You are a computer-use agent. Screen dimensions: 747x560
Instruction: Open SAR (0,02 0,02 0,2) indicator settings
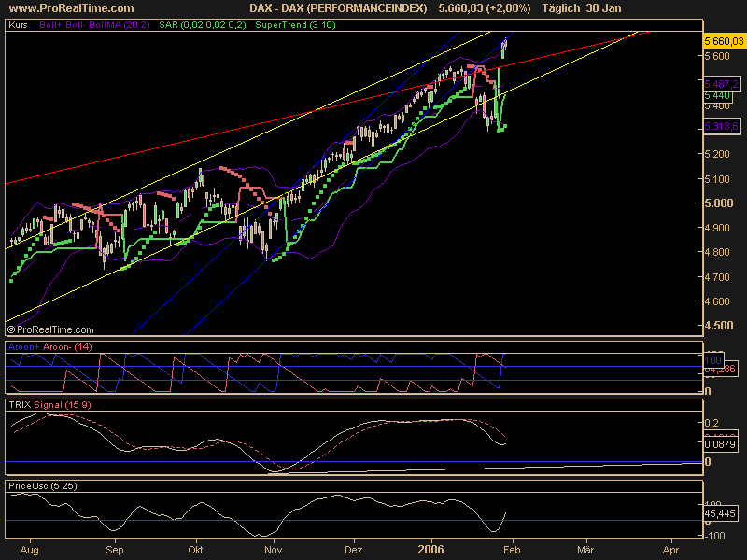click(x=203, y=25)
